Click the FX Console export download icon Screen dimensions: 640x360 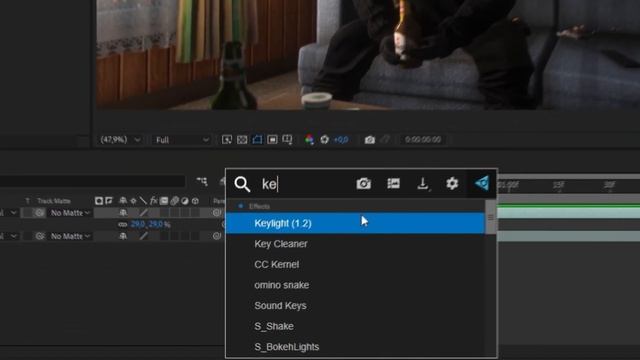(423, 184)
